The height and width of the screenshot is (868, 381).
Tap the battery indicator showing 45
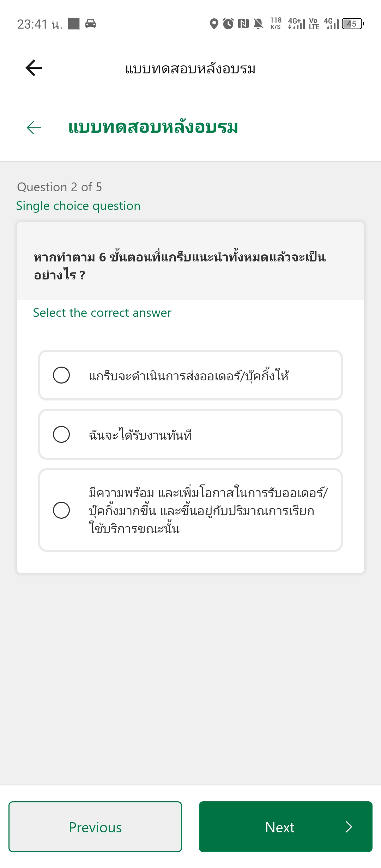[353, 24]
